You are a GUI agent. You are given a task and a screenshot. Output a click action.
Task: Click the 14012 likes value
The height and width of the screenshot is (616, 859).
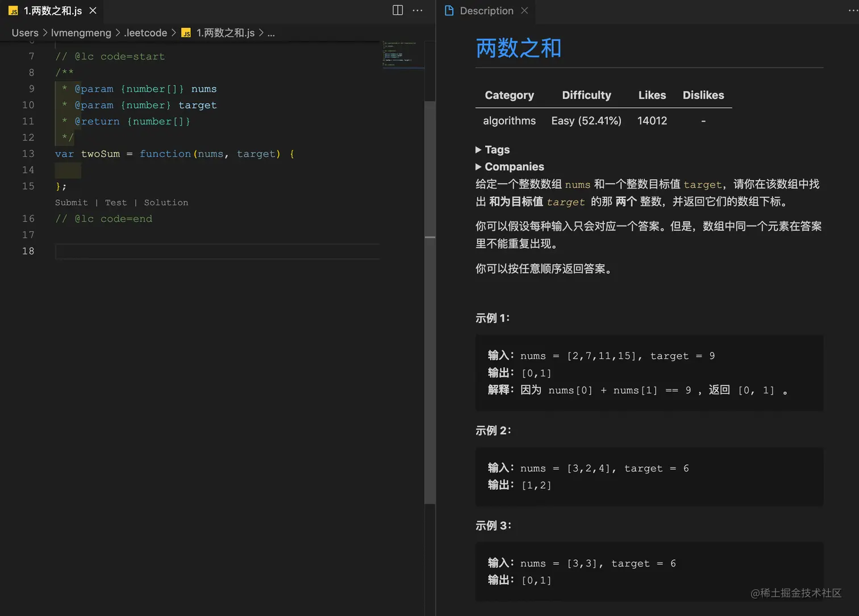click(x=652, y=121)
